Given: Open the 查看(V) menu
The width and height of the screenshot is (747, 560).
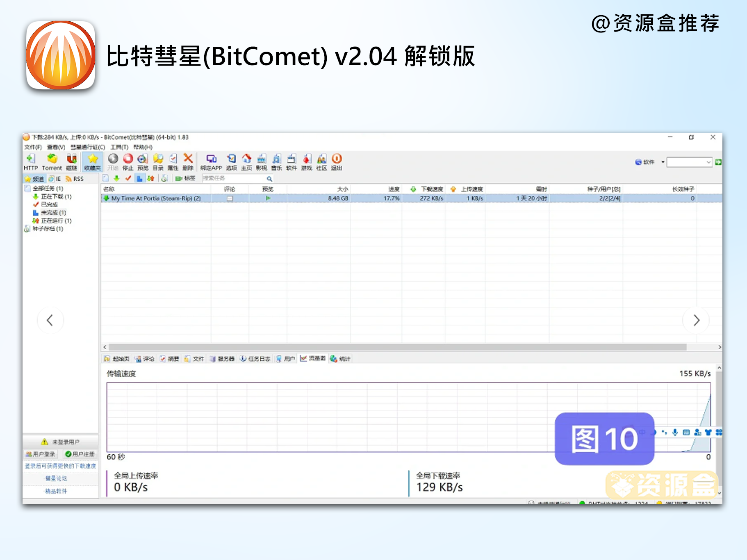Looking at the screenshot, I should (x=56, y=147).
